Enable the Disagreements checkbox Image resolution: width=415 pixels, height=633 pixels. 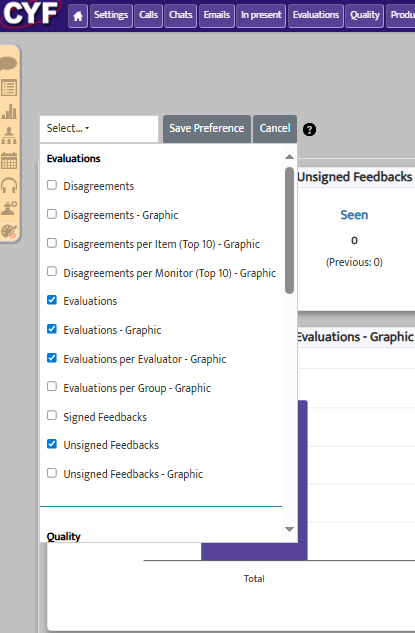point(52,185)
